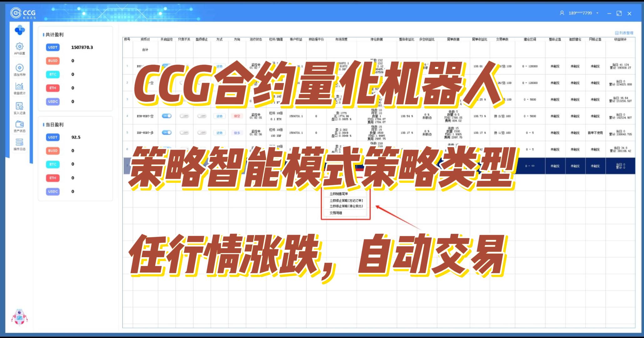Choose 立即停止策略[清仓卖出] from the context menu

point(346,206)
